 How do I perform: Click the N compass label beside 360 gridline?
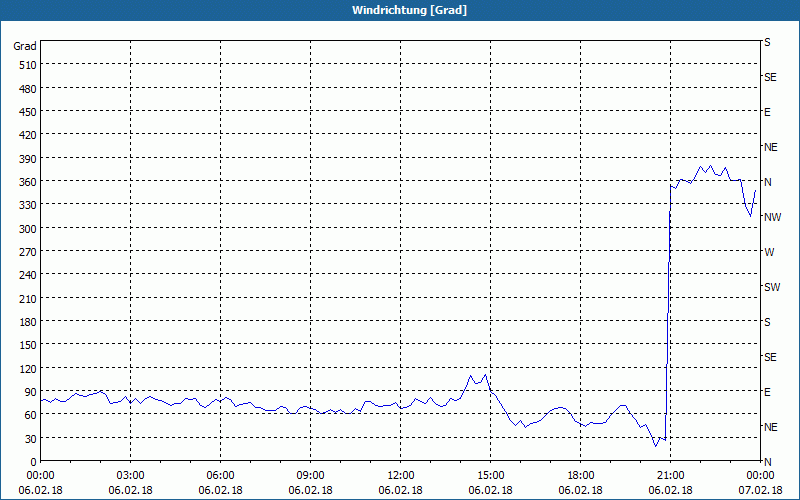767,182
